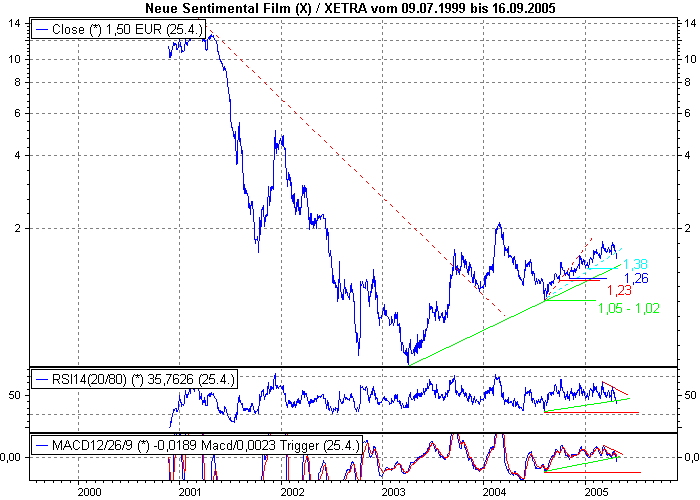Click the right MACD '0,0' axis label
Image resolution: width=700 pixels, height=500 pixels.
tap(692, 457)
